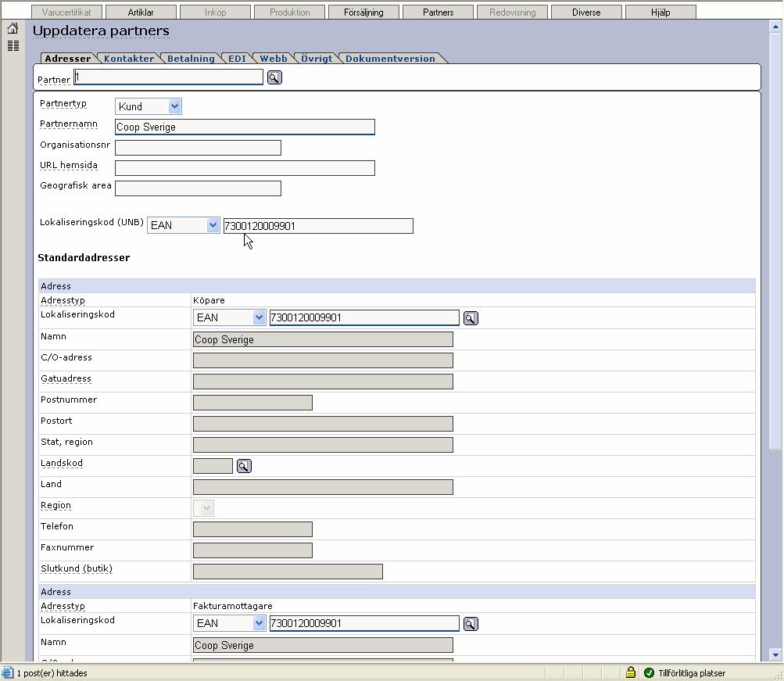Open the Artiklar menu

(x=141, y=12)
